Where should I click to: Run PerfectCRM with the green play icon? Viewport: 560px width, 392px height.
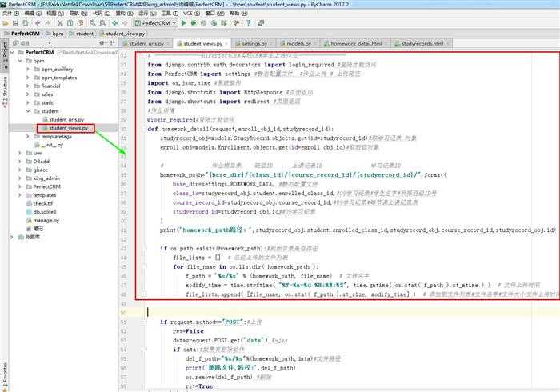(183, 23)
